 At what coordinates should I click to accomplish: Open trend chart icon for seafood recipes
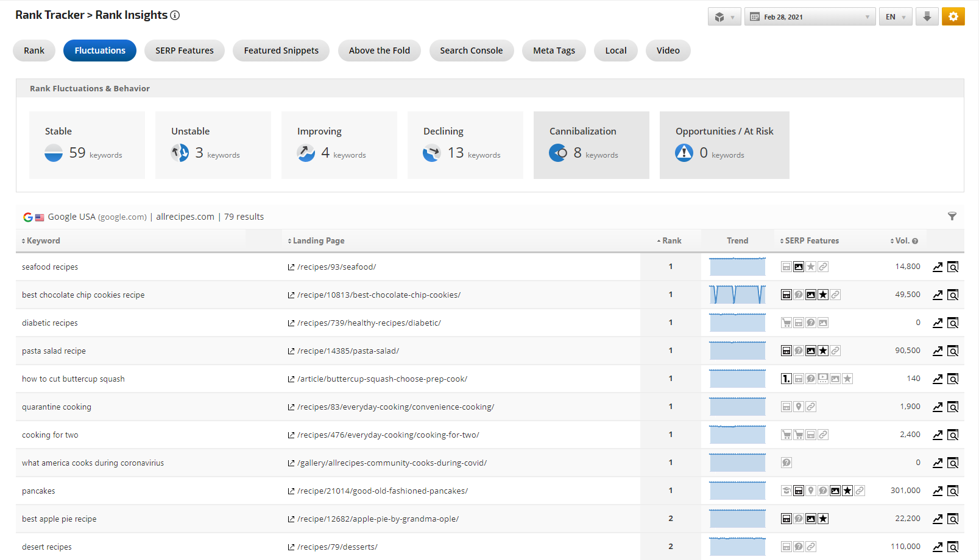coord(938,267)
